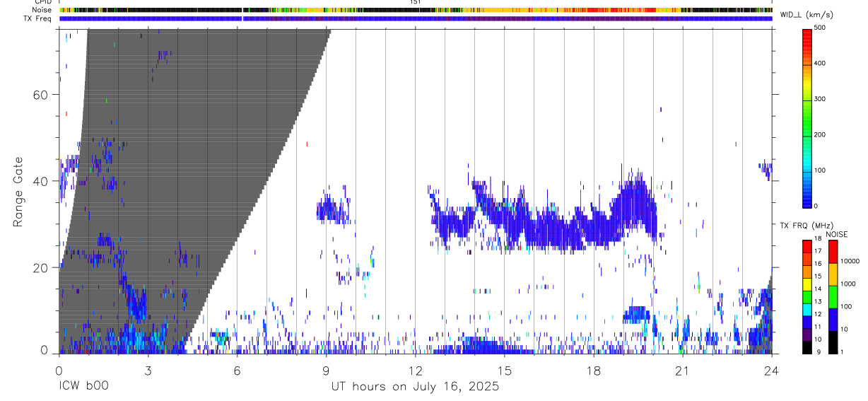Image resolution: width=868 pixels, height=401 pixels.
Task: Click the 'TX Freq' row label at top
Action: tap(39, 18)
